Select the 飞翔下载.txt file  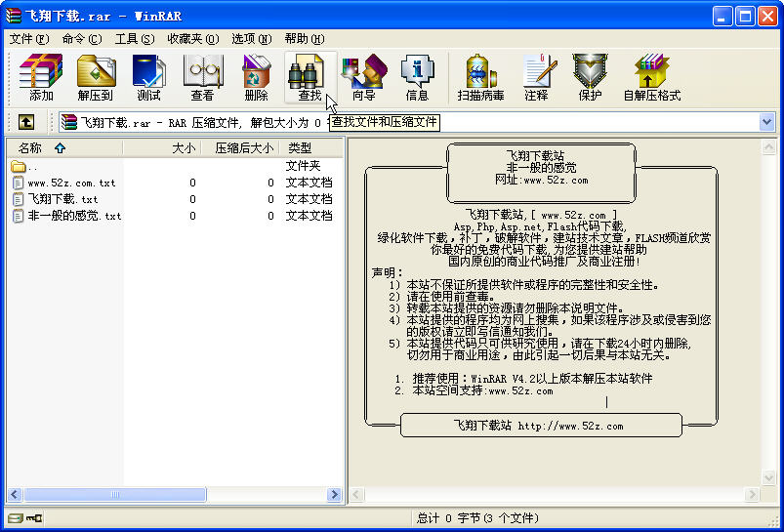[62, 199]
